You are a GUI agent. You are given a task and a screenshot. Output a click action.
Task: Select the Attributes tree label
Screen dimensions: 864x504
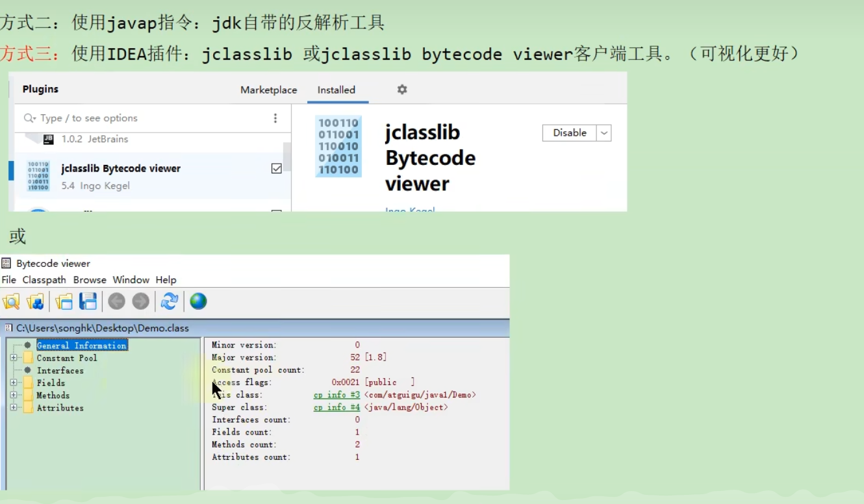60,408
